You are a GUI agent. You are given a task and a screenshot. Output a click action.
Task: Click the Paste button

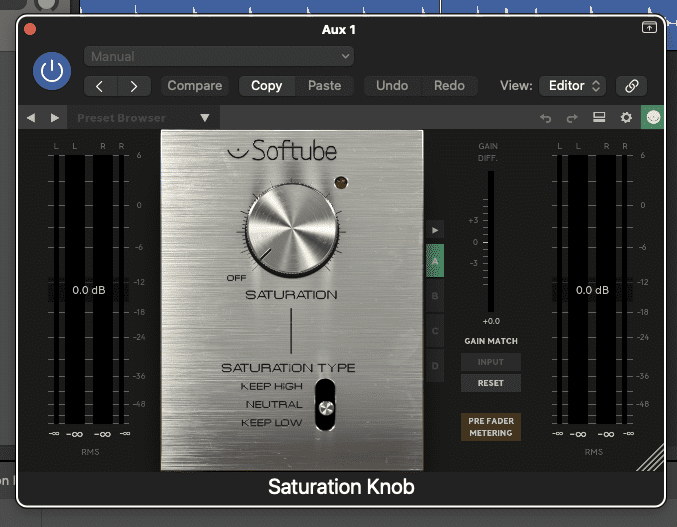[325, 85]
